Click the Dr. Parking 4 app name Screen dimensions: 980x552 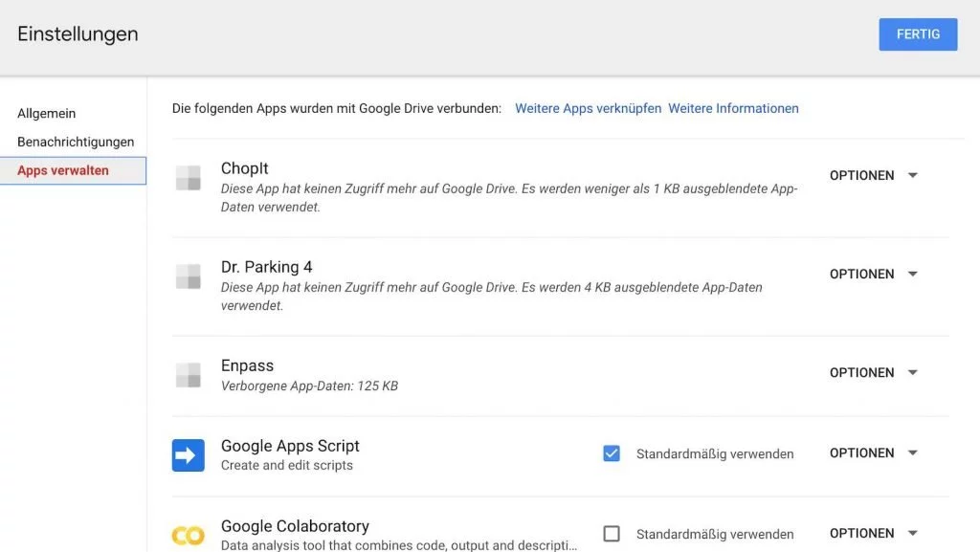(266, 267)
